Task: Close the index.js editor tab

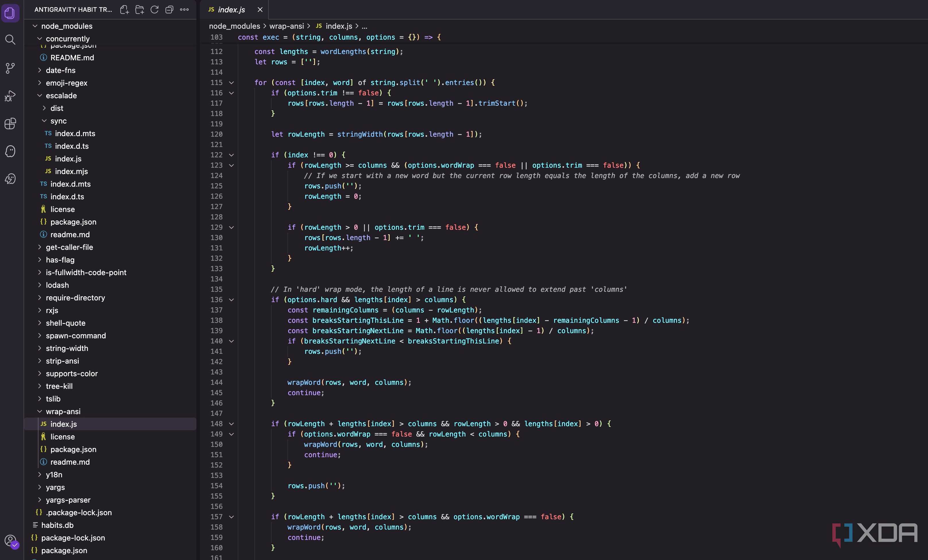Action: [x=260, y=10]
